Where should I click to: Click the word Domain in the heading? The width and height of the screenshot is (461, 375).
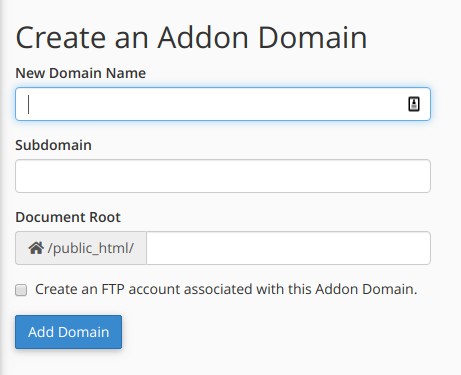click(x=312, y=37)
